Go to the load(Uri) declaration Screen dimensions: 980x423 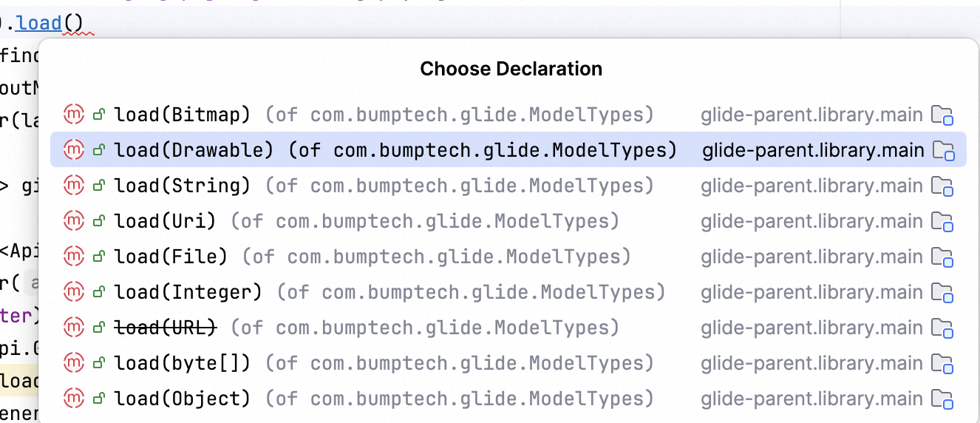coord(165,221)
